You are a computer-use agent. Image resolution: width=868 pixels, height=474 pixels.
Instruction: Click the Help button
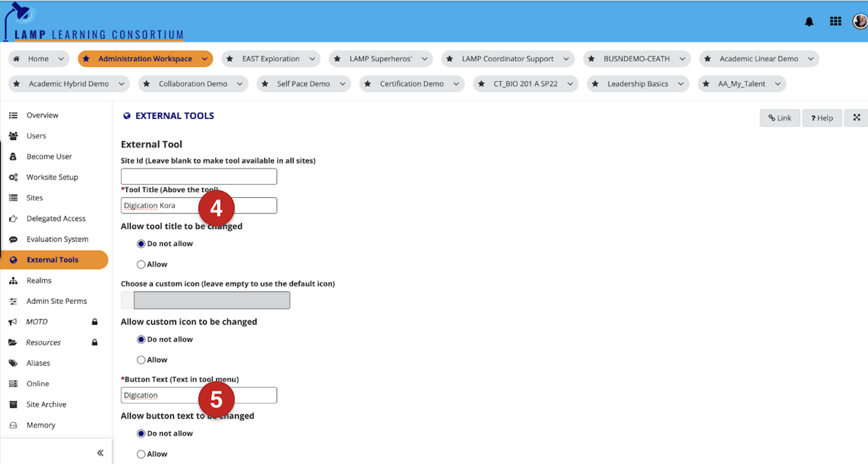(x=822, y=118)
